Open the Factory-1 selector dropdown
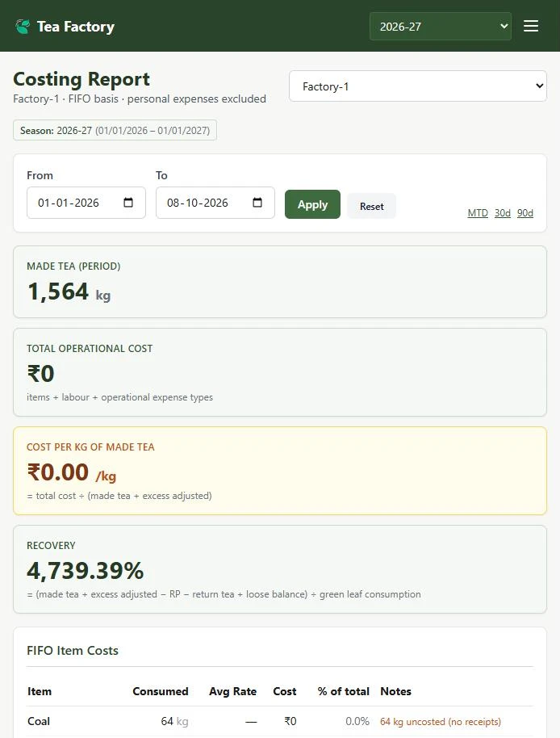 coord(417,86)
